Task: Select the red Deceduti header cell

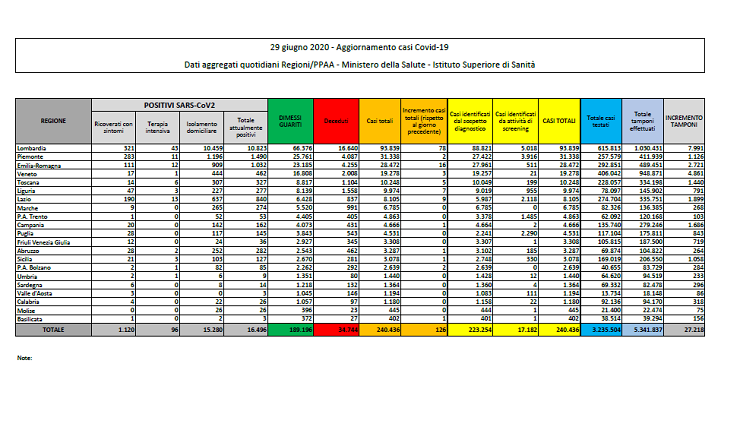Action: point(335,119)
